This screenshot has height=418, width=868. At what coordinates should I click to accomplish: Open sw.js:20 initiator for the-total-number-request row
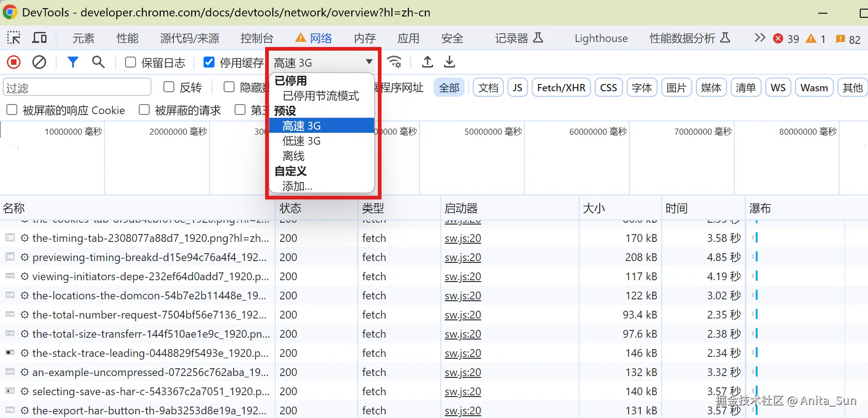(x=463, y=315)
